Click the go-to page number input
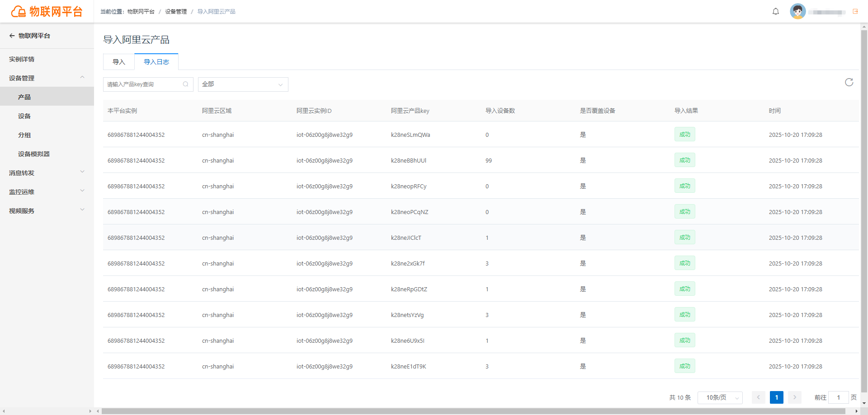 point(838,397)
